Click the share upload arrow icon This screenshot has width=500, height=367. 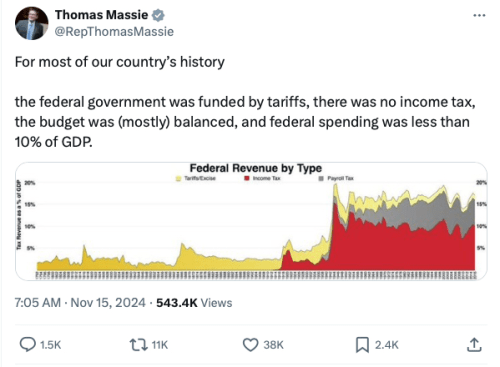[474, 345]
